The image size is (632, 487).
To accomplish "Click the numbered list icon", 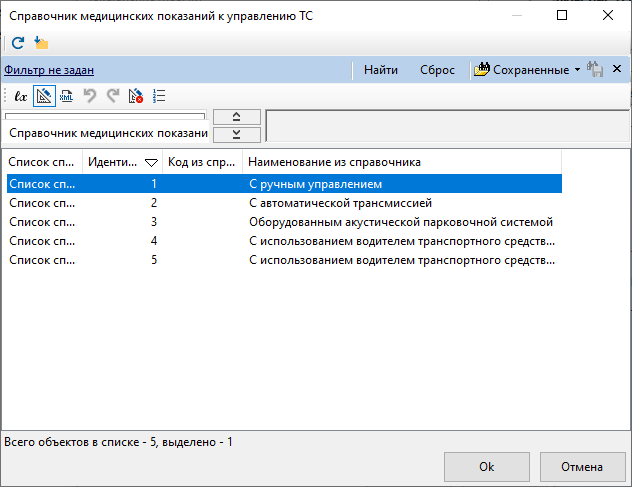I will pos(159,96).
